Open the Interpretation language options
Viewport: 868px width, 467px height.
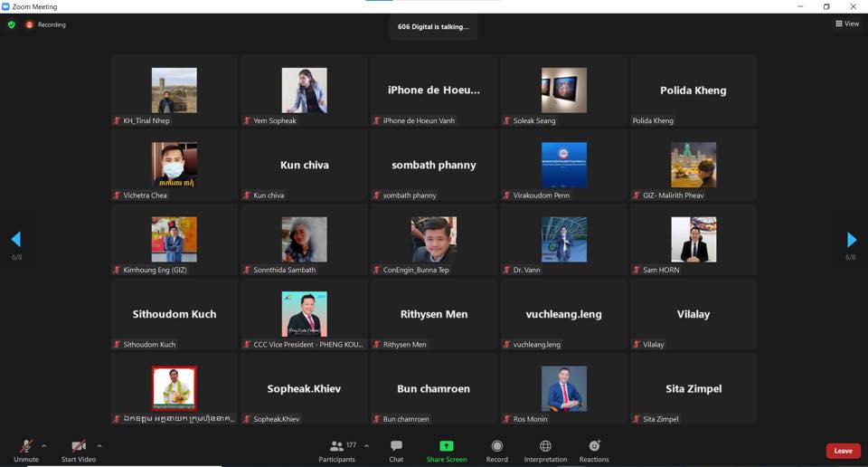point(545,450)
